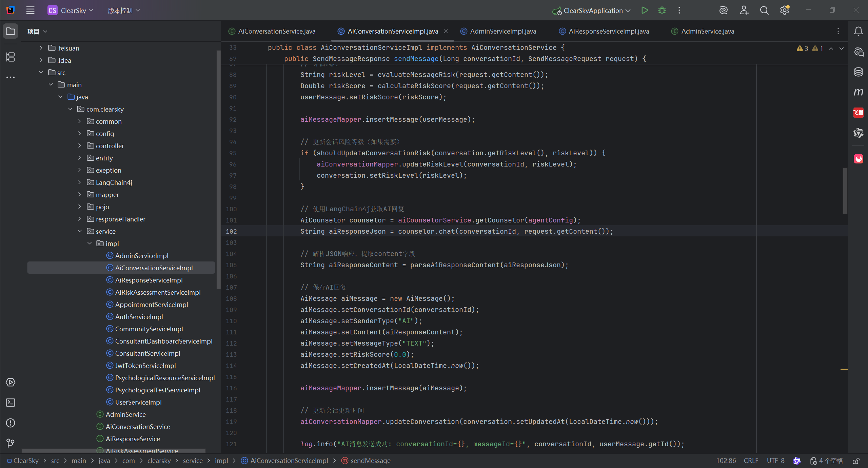
Task: Open the Maven tool window
Action: pyautogui.click(x=858, y=92)
